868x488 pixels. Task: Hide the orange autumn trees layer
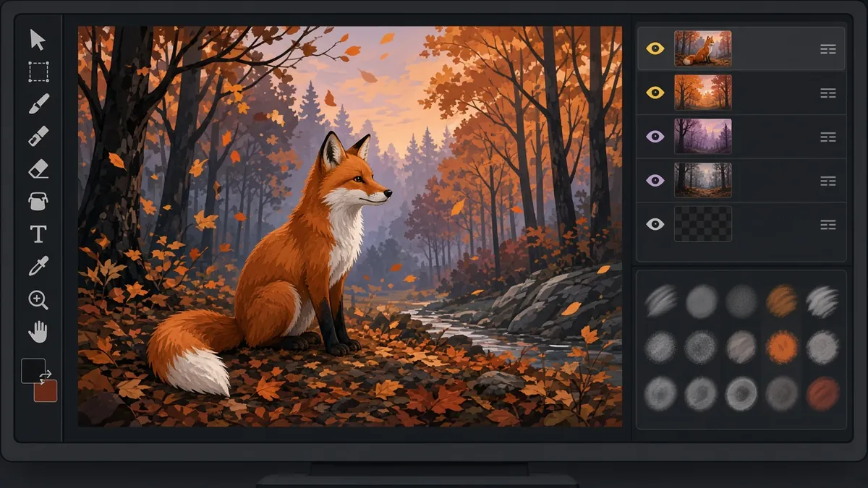655,93
